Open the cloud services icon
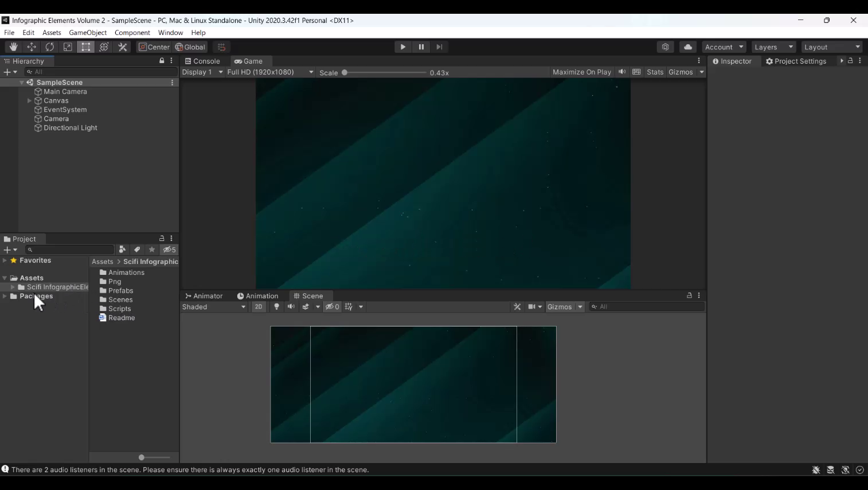Image resolution: width=868 pixels, height=490 pixels. point(688,47)
